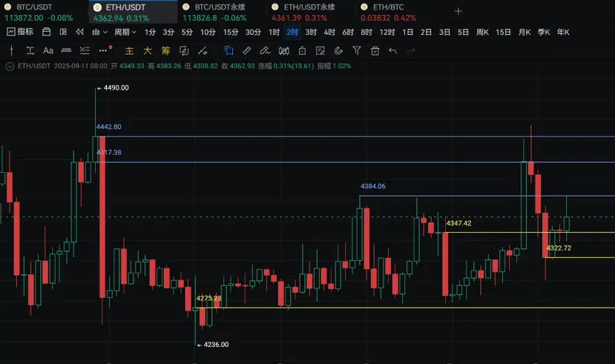Click the lock drawings icon
Screen dimensions: 615x364
point(302,50)
